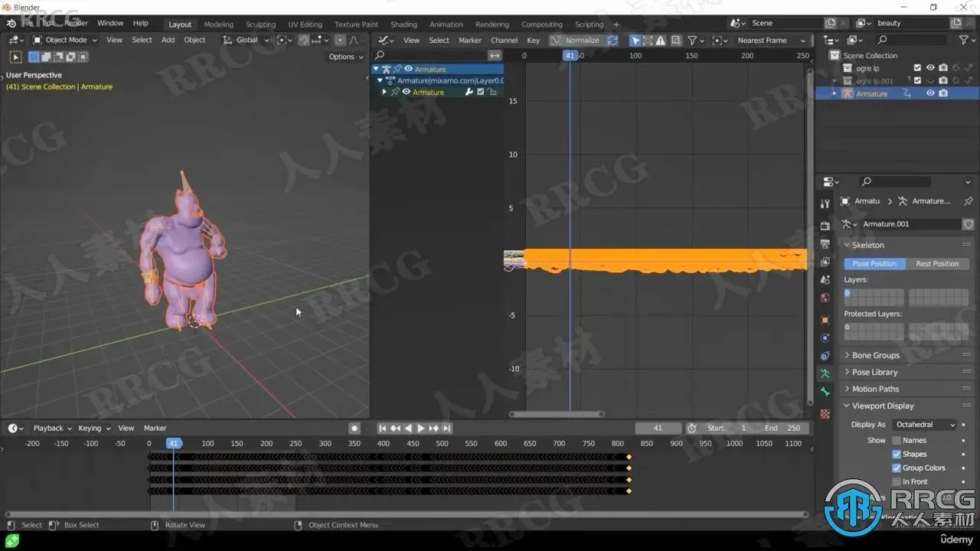
Task: Click the auto-keying record button in timeline
Action: (354, 429)
